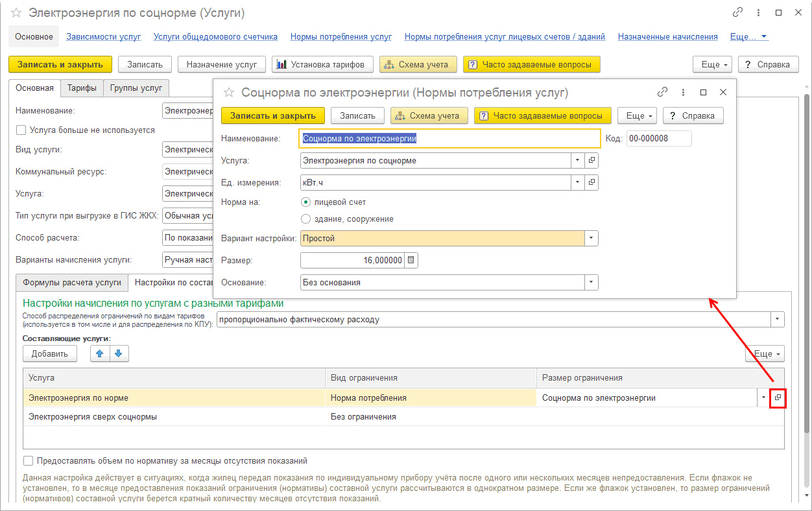Move service component down with blue arrow
The height and width of the screenshot is (511, 812).
tap(120, 353)
